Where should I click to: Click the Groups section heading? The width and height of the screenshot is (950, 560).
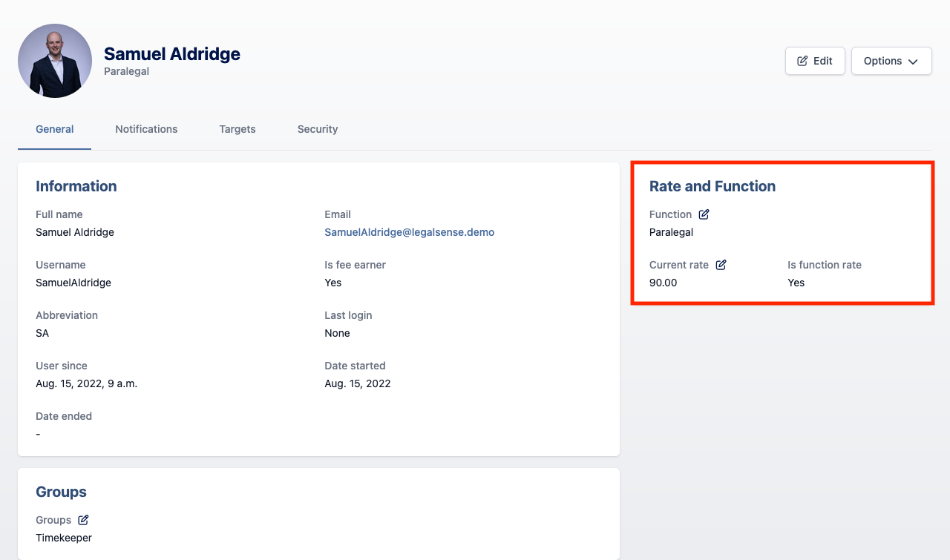click(62, 492)
